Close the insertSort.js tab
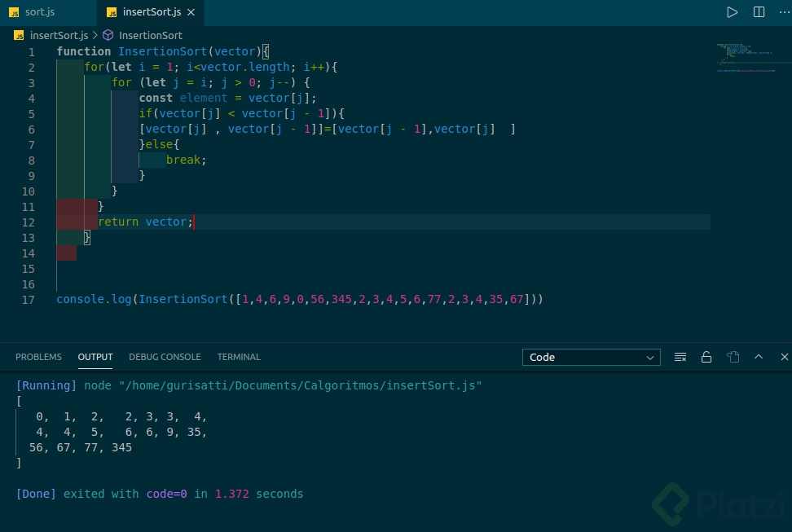This screenshot has width=792, height=532. pyautogui.click(x=191, y=12)
